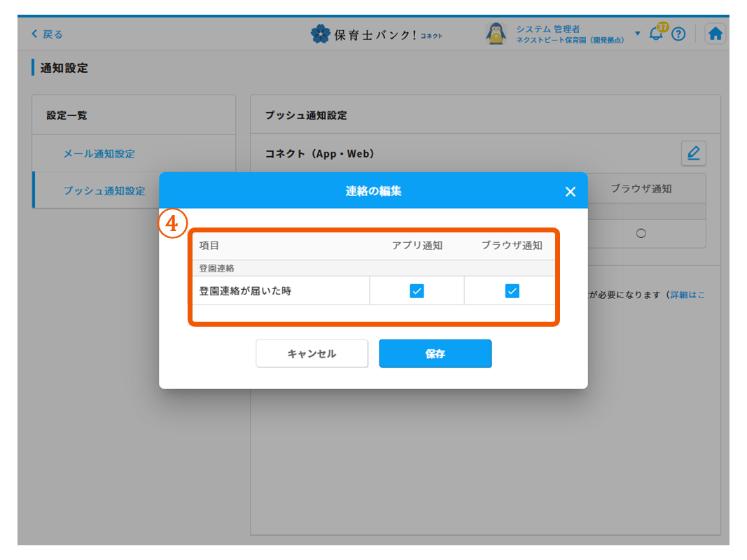The image size is (747, 560).
Task: Click the 登園連絡が届いた時 row label
Action: (245, 291)
